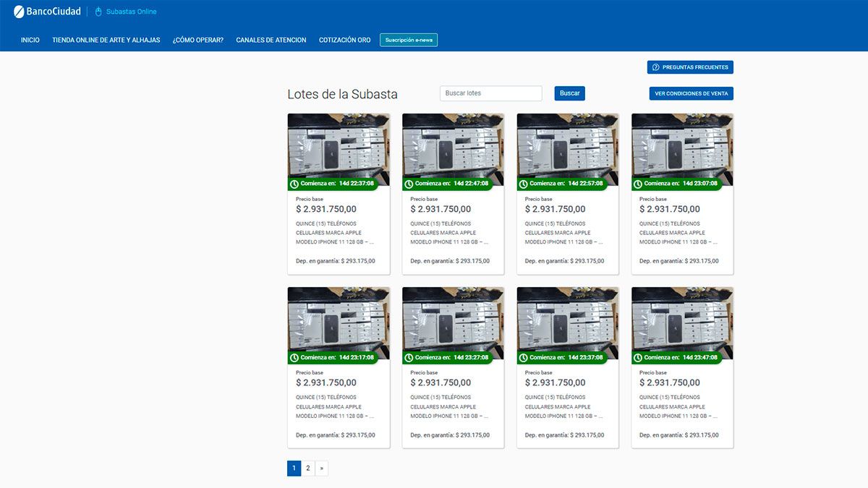The width and height of the screenshot is (868, 488).
Task: Click the Buscar lotes search field
Action: pos(490,93)
